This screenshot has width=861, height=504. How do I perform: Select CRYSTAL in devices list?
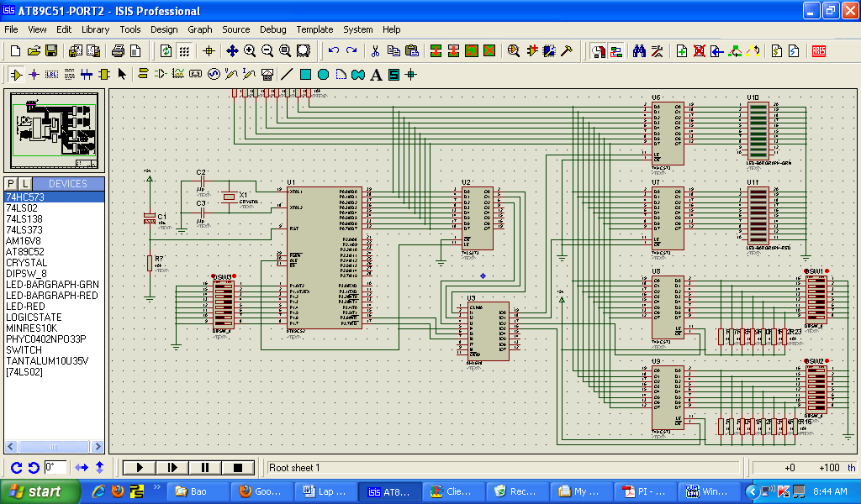pos(55,263)
